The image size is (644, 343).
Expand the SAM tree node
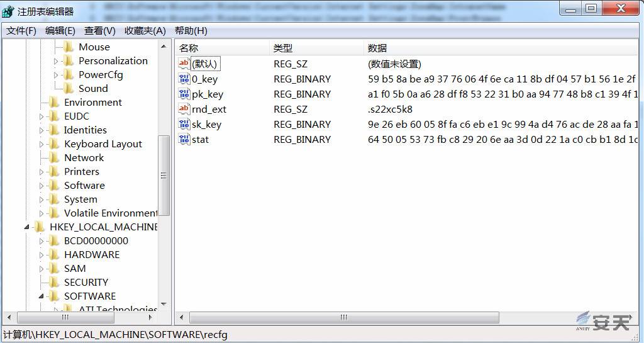(x=42, y=269)
